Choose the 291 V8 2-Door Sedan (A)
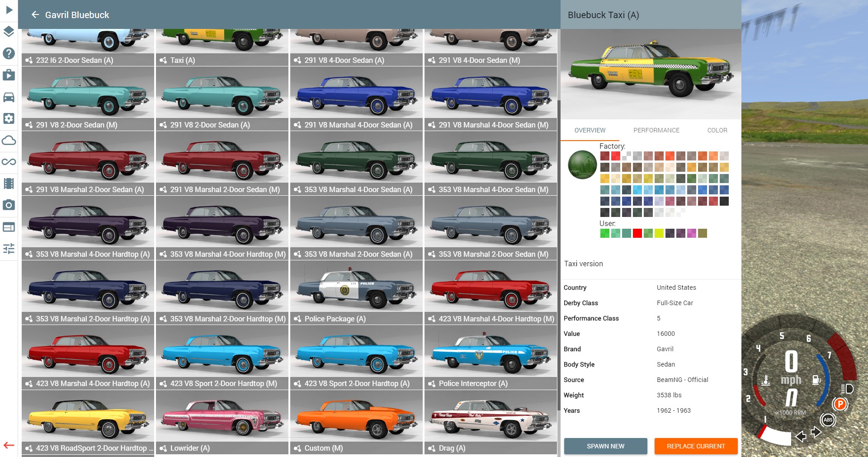Image resolution: width=868 pixels, height=457 pixels. [222, 99]
